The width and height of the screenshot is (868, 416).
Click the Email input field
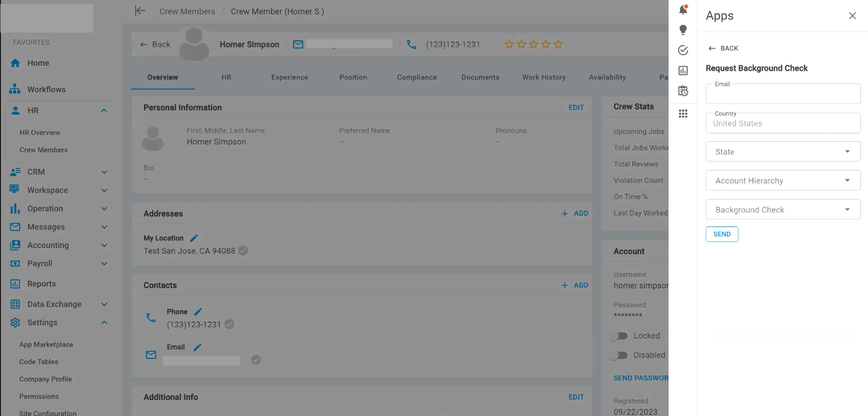[783, 94]
